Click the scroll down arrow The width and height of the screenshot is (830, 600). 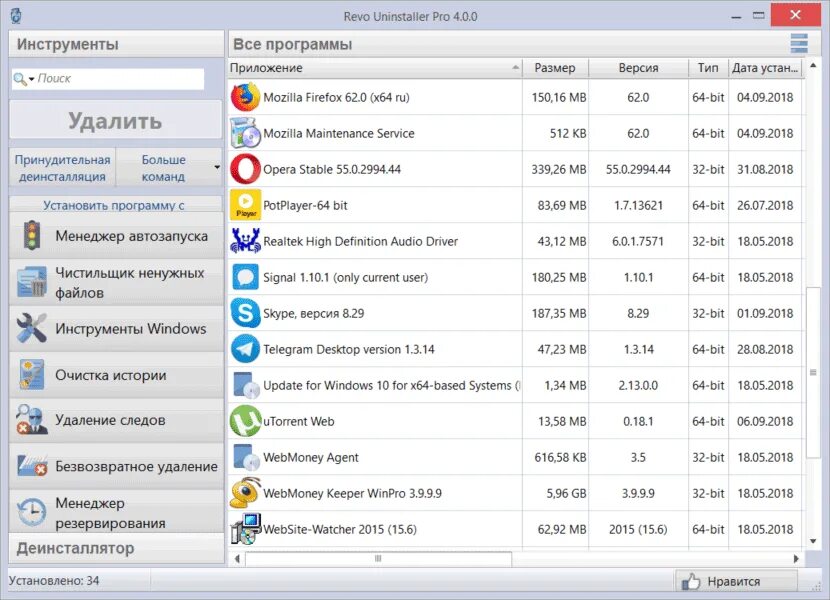pos(813,541)
